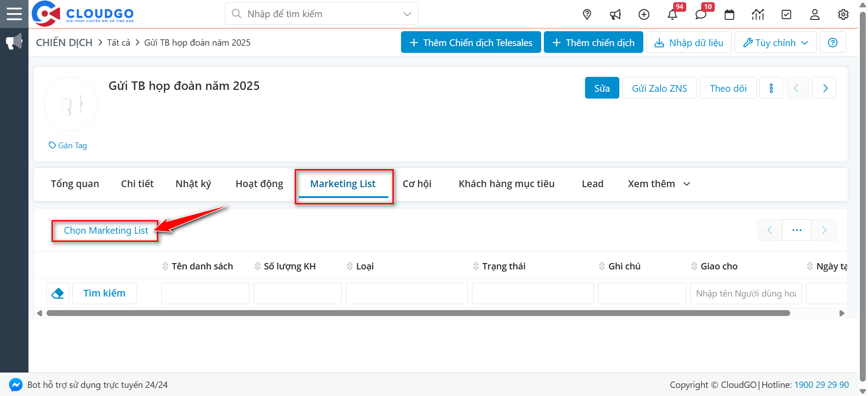Image resolution: width=868 pixels, height=396 pixels.
Task: Click the quick create plus icon
Action: [644, 14]
